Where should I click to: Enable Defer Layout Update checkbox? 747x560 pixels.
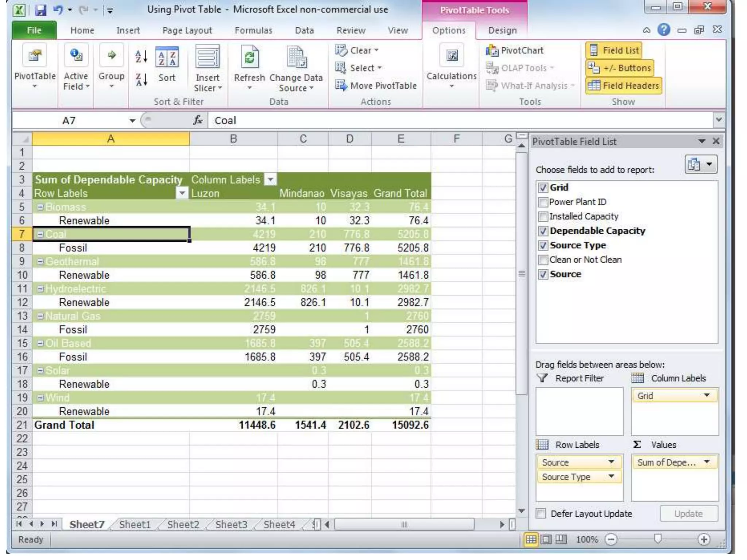tap(541, 513)
